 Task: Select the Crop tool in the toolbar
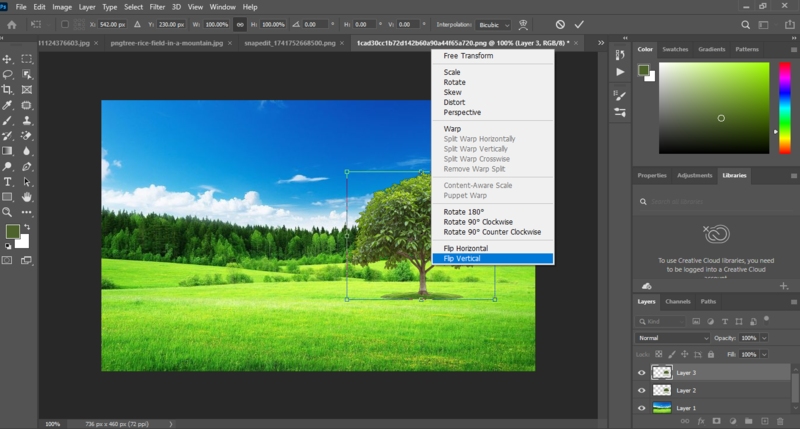(x=8, y=89)
